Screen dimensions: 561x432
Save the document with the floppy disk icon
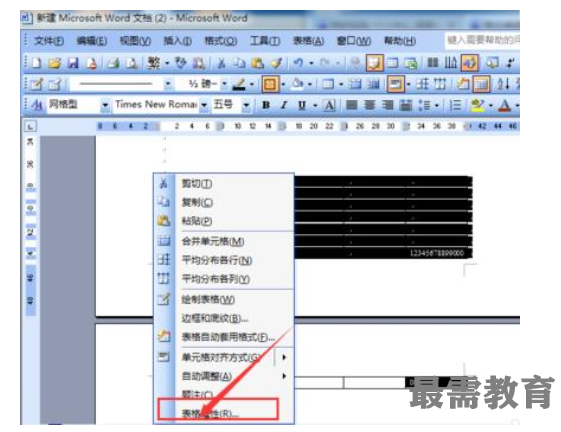[x=73, y=63]
